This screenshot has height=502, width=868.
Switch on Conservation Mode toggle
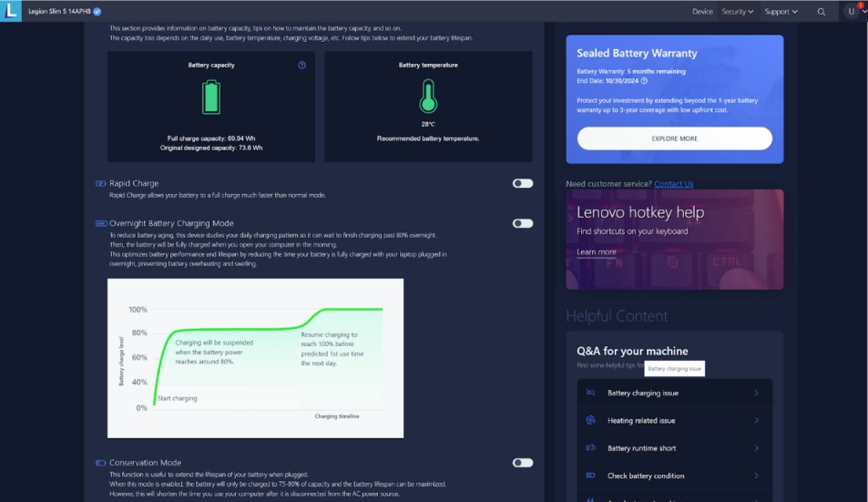(x=523, y=463)
